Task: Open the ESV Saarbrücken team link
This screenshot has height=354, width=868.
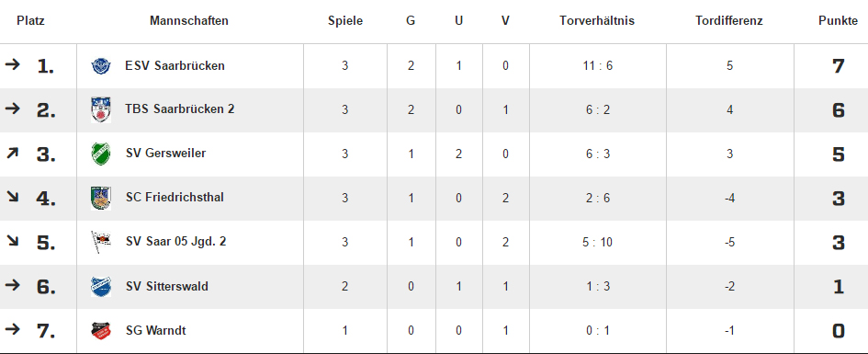Action: pos(175,66)
